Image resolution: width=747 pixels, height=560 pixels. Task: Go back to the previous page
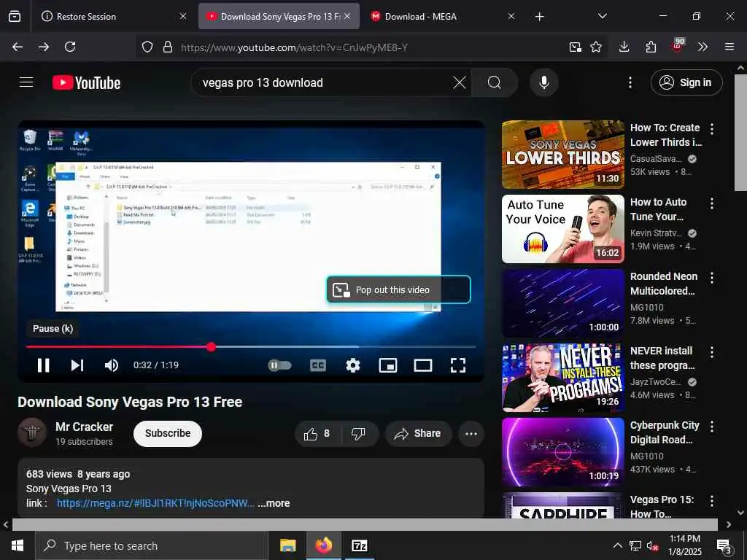tap(18, 47)
